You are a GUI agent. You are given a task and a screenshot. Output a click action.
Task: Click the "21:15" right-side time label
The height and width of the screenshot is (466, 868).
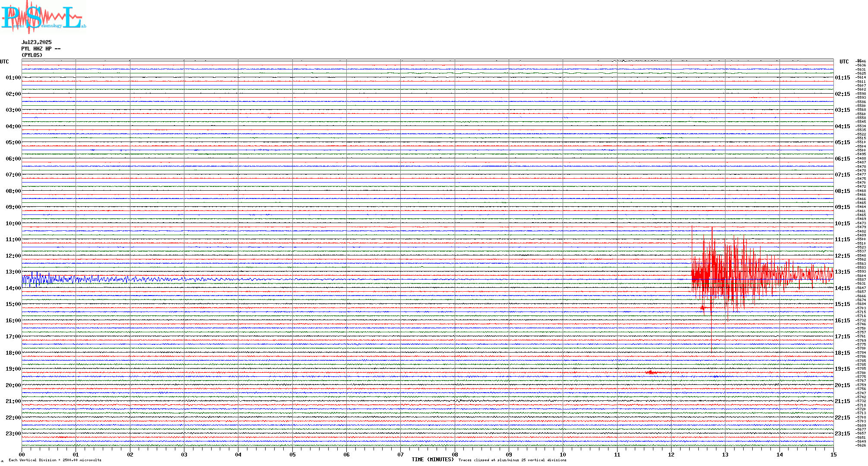tap(843, 402)
